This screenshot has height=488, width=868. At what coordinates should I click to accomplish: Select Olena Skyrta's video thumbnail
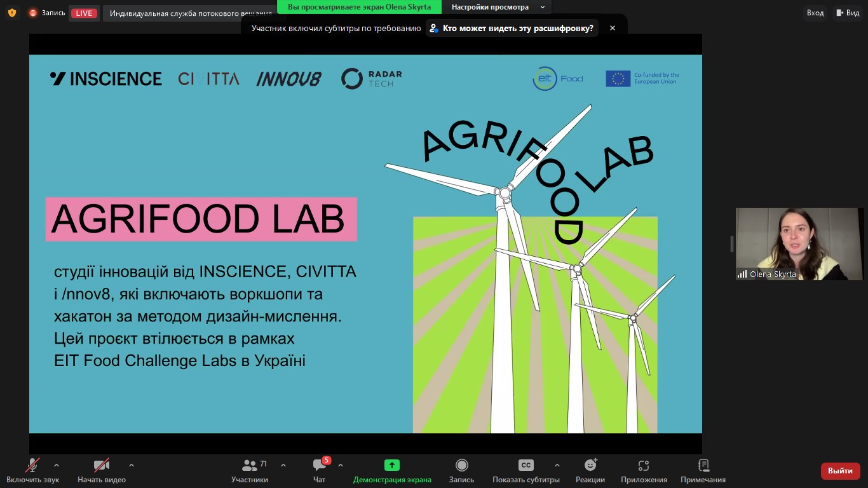click(799, 244)
